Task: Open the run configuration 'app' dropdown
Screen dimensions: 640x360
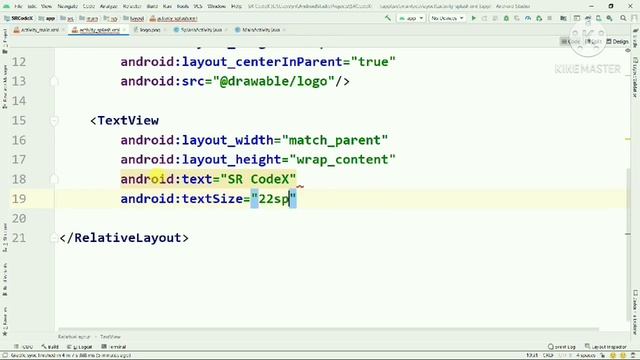Action: [x=411, y=18]
